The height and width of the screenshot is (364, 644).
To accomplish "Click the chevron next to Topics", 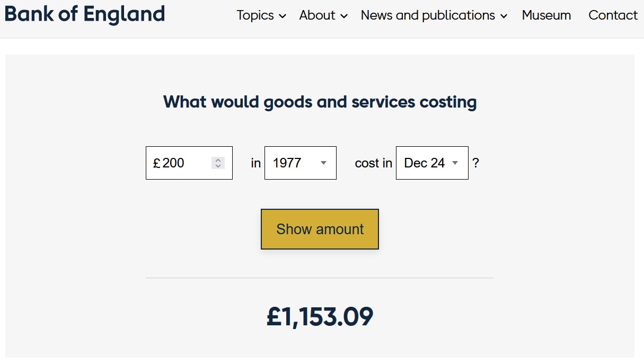I will tap(283, 16).
